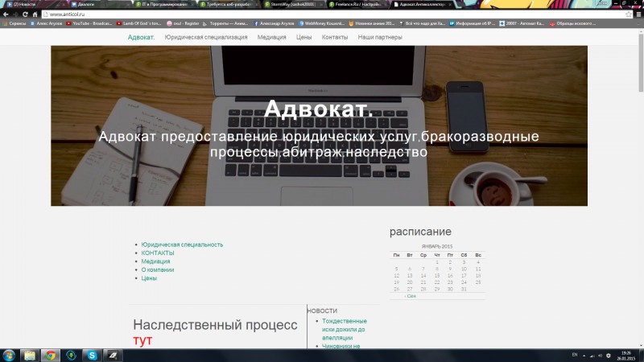Click the Юридическая специальность list link
This screenshot has width=644, height=362.
point(182,245)
